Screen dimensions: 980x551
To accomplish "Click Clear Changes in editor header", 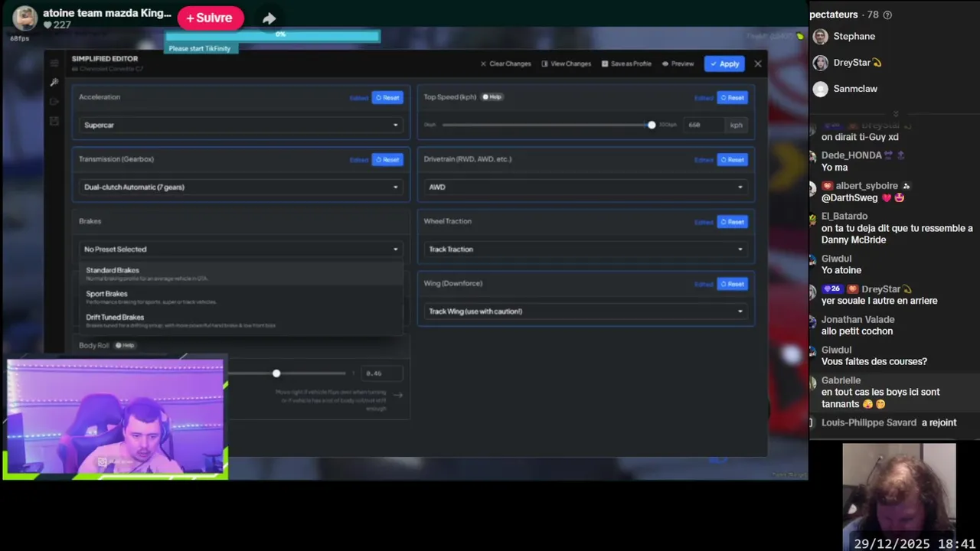I will [x=505, y=64].
